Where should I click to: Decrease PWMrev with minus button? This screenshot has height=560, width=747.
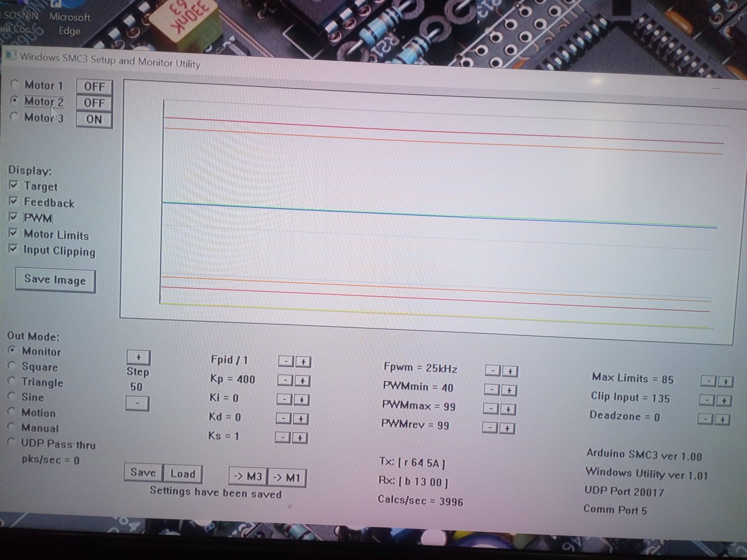pyautogui.click(x=490, y=427)
